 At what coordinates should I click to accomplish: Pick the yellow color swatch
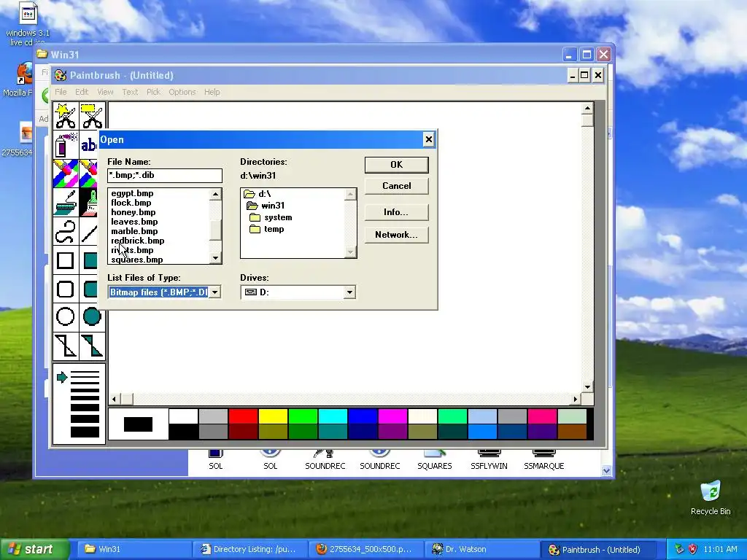pyautogui.click(x=273, y=416)
